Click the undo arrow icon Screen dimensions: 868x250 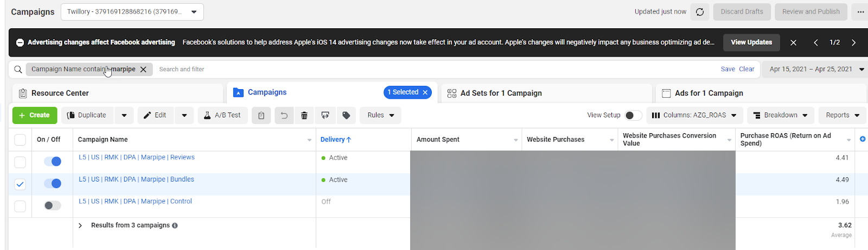pos(284,115)
